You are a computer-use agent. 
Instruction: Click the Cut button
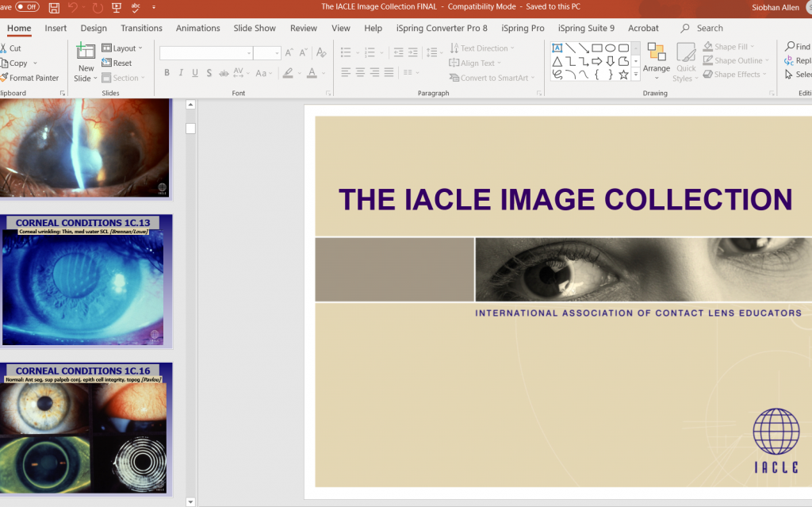click(11, 48)
